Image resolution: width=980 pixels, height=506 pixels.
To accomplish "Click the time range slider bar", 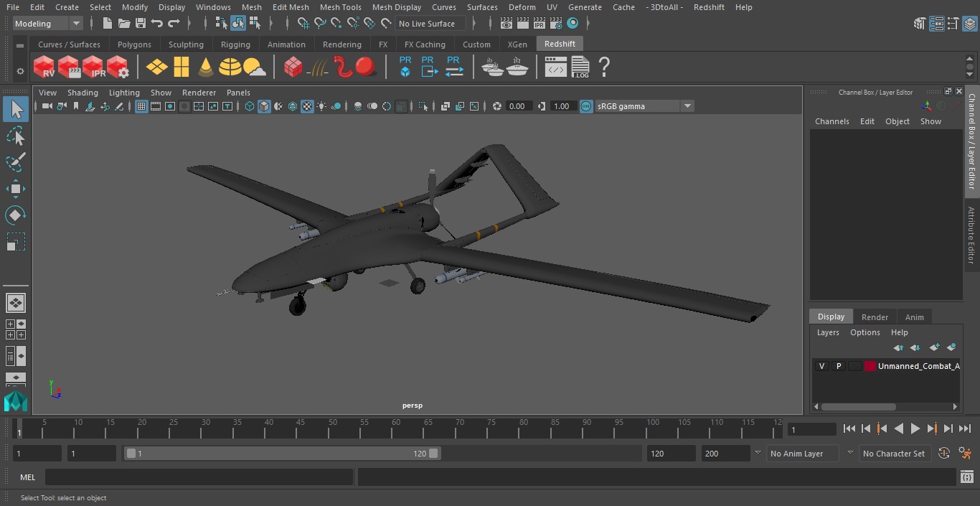I will (282, 454).
